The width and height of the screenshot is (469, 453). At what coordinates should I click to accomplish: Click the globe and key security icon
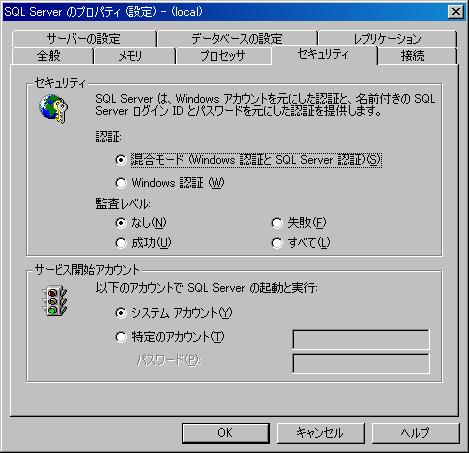pyautogui.click(x=53, y=109)
